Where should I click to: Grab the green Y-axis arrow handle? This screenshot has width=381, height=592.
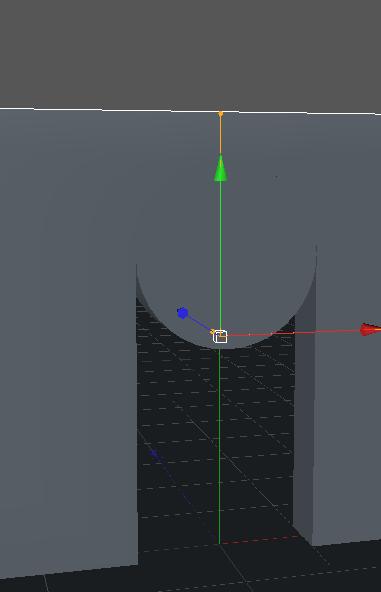[x=221, y=169]
